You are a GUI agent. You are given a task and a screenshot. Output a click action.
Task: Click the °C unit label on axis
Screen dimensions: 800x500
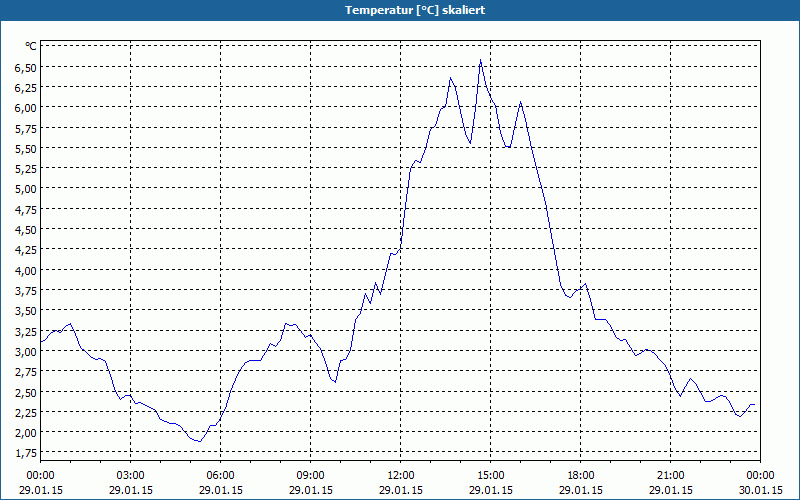(x=31, y=46)
